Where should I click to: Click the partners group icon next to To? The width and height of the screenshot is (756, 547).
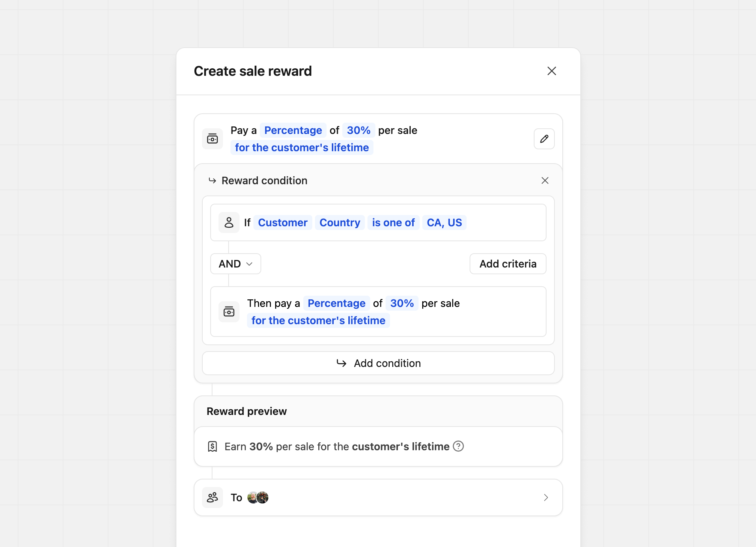(x=212, y=497)
